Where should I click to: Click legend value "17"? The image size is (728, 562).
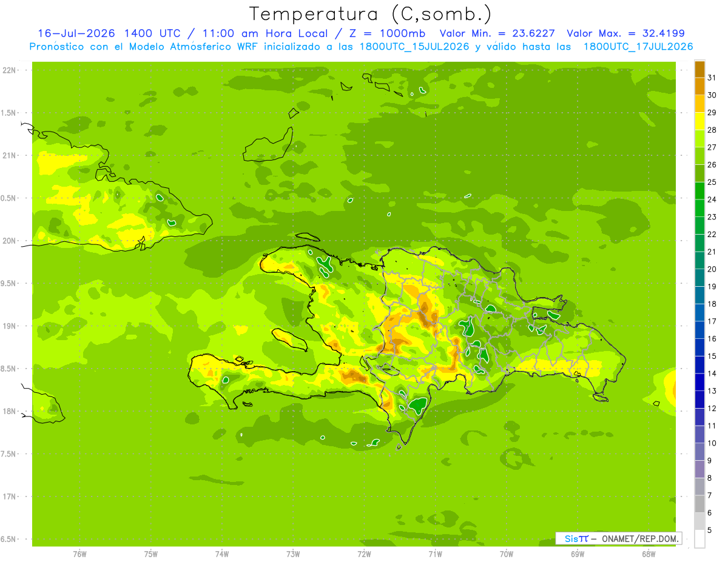point(712,321)
